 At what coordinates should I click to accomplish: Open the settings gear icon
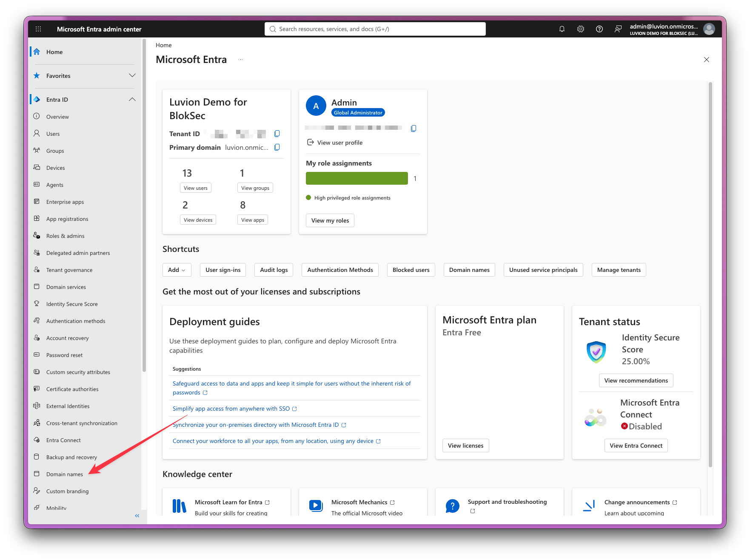[581, 29]
